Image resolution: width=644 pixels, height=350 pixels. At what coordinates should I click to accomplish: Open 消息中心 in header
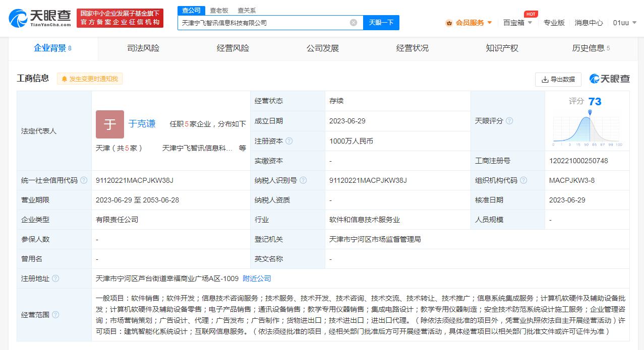pos(589,23)
